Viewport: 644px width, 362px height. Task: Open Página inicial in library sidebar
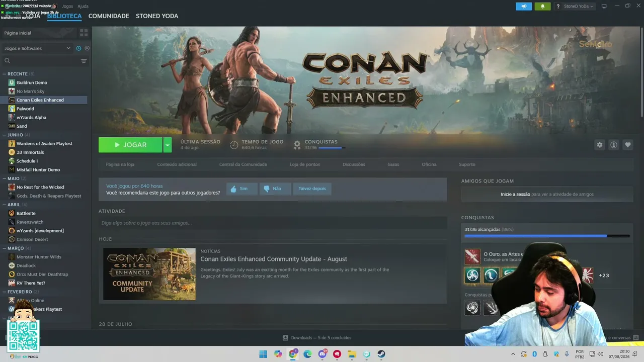point(38,33)
